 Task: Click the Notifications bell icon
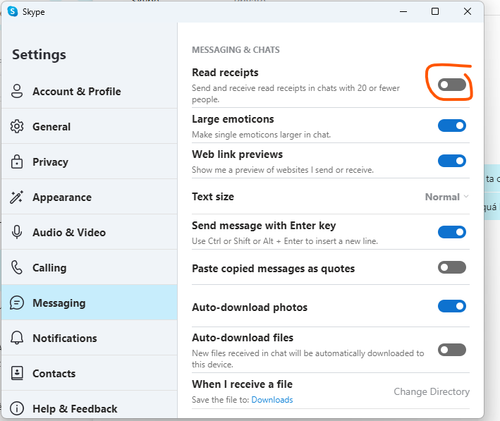pyautogui.click(x=17, y=338)
